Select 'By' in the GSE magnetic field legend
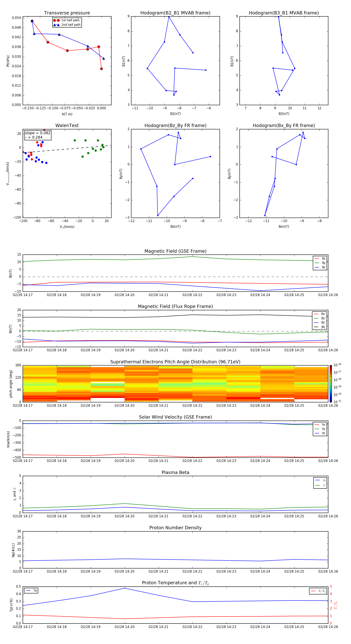The height and width of the screenshot is (644, 351). tap(320, 263)
